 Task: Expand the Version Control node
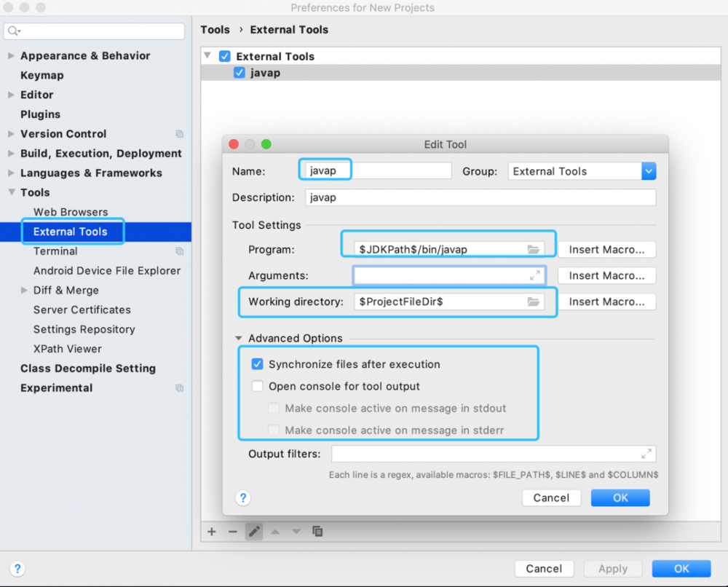(x=11, y=134)
